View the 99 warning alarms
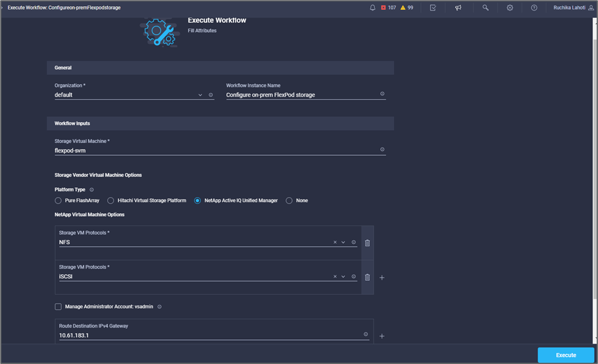Viewport: 598px width, 364px height. point(407,7)
